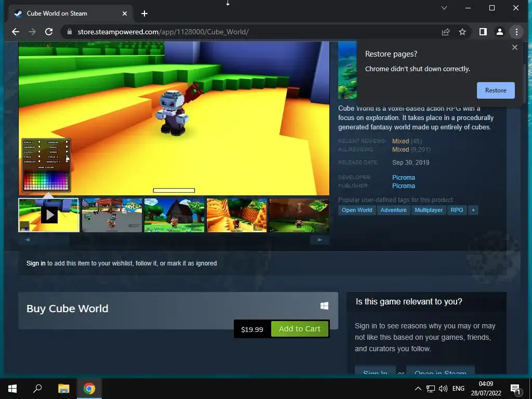Click 'Is this game relevant to you?' heading
Screen dimensions: 532x399
(409, 302)
